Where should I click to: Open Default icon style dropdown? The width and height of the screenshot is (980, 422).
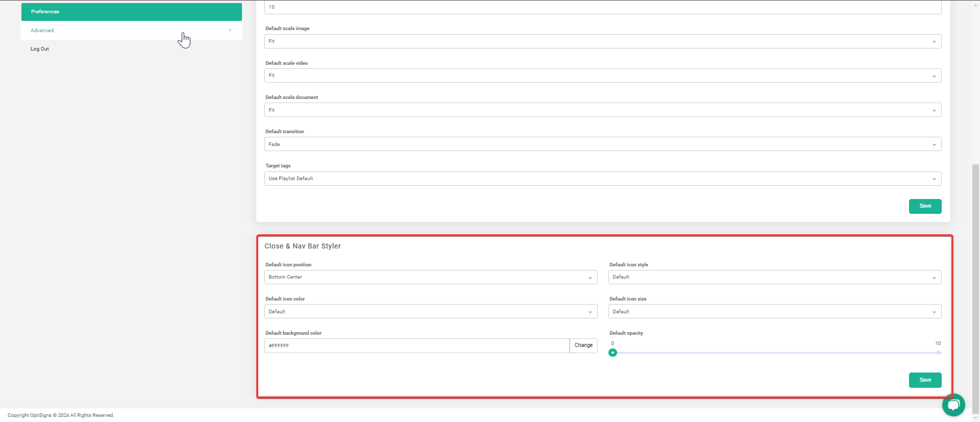[775, 277]
